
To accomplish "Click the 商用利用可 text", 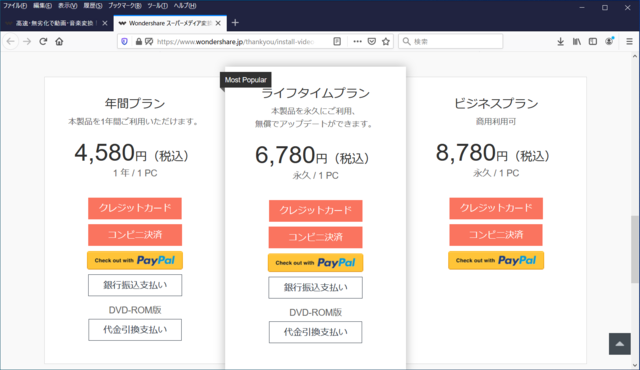I will (x=496, y=122).
